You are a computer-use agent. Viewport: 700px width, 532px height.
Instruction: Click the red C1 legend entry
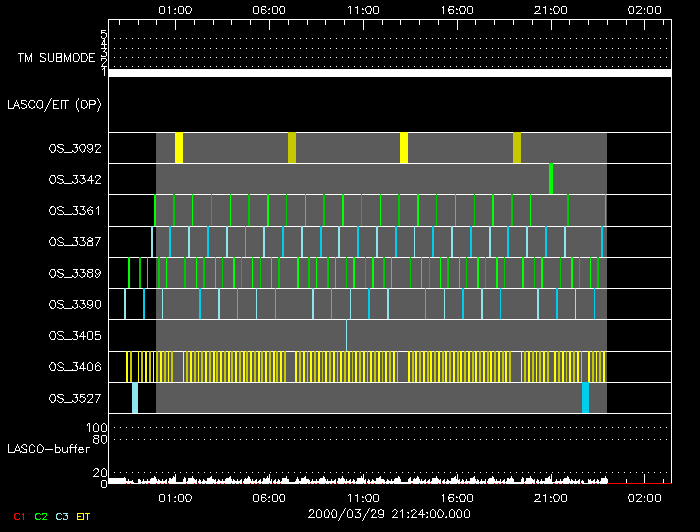[17, 516]
